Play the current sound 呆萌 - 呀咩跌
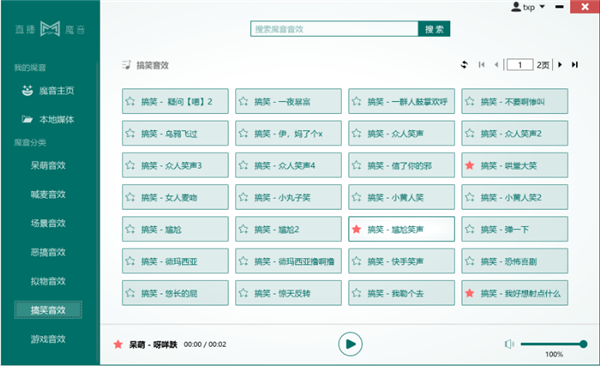Viewport: 600px width, 366px height. 350,344
